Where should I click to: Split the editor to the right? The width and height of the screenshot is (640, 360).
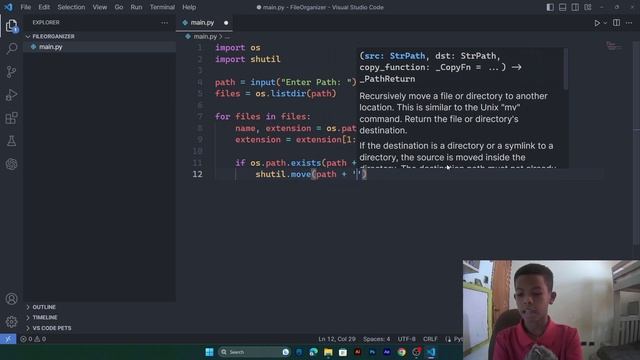pyautogui.click(x=616, y=22)
